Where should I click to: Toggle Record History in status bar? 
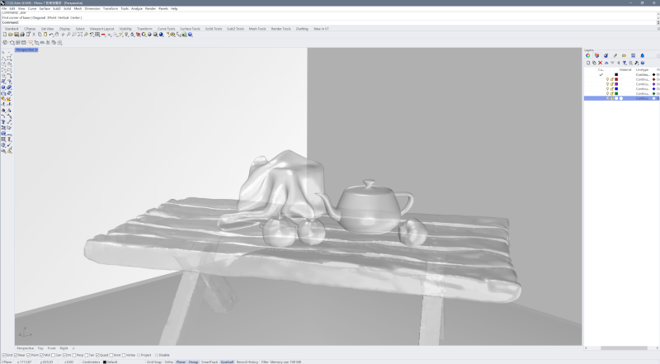click(x=247, y=362)
